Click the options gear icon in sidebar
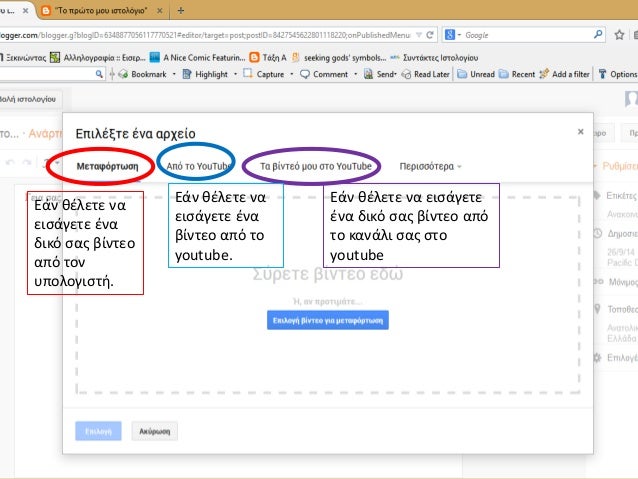The height and width of the screenshot is (479, 638). click(597, 358)
